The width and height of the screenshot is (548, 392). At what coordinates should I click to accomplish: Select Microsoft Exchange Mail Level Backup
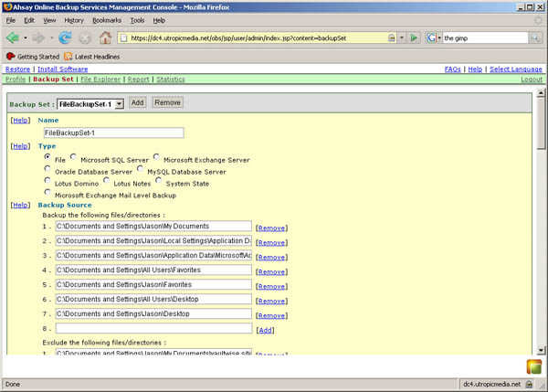[47, 192]
